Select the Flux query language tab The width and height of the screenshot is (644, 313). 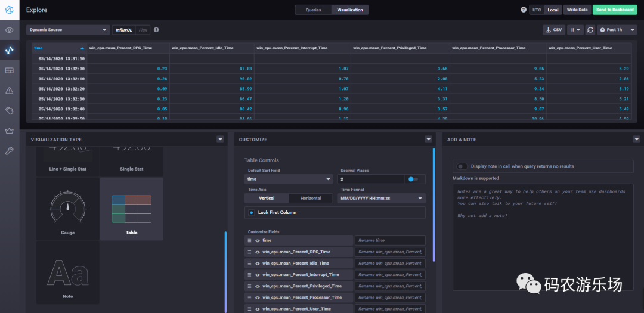[143, 30]
